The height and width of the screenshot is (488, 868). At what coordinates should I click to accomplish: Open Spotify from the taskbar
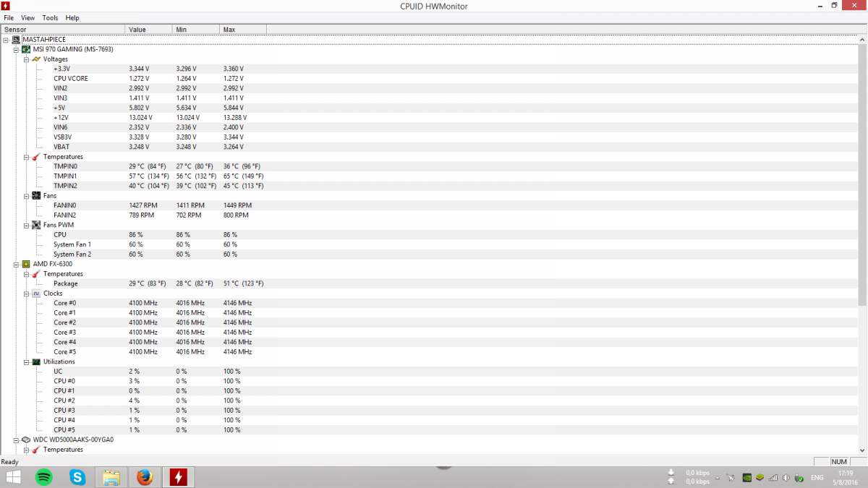(x=43, y=477)
